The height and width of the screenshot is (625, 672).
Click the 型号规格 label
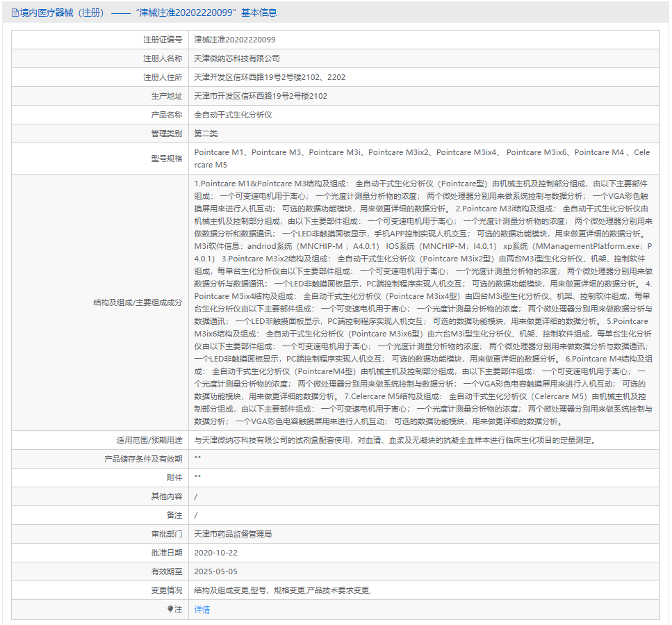click(167, 159)
